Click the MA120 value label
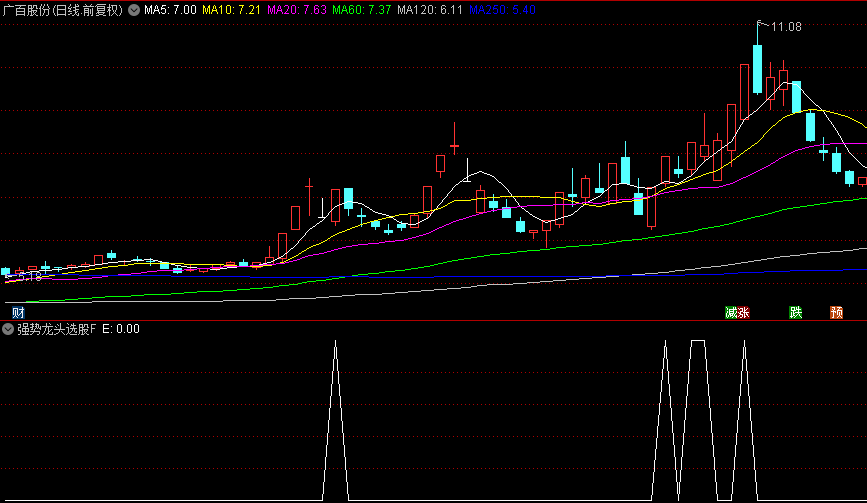Image resolution: width=867 pixels, height=503 pixels. pyautogui.click(x=430, y=10)
